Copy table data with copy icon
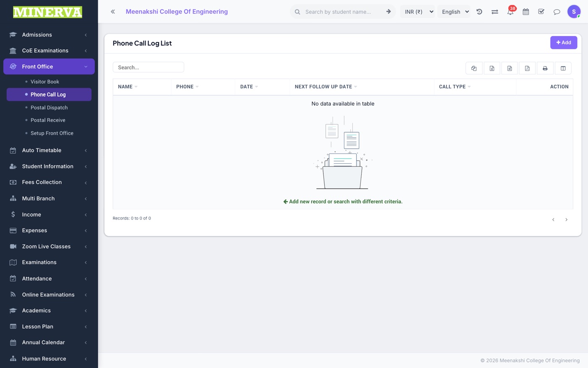This screenshot has height=368, width=588. [x=474, y=68]
